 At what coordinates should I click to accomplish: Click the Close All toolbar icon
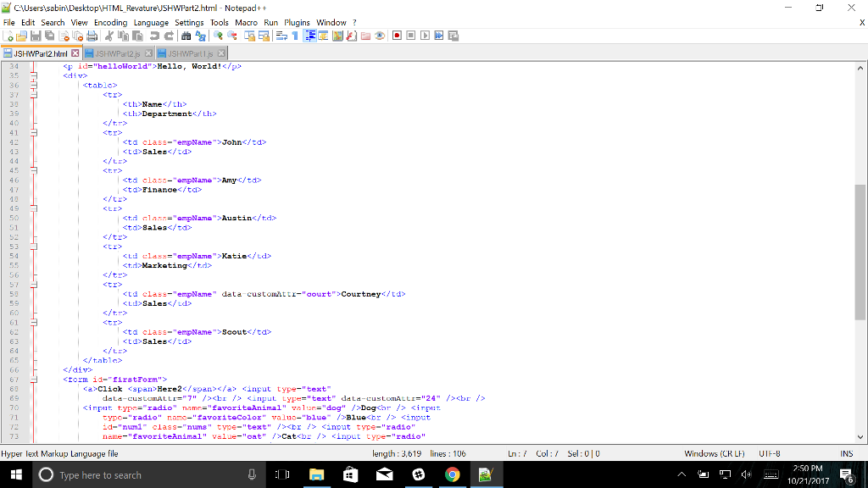pyautogui.click(x=78, y=36)
